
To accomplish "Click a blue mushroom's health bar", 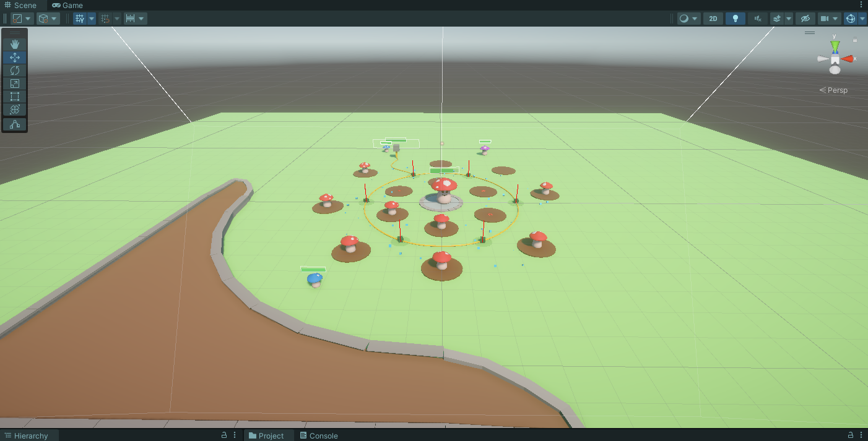I will 313,270.
